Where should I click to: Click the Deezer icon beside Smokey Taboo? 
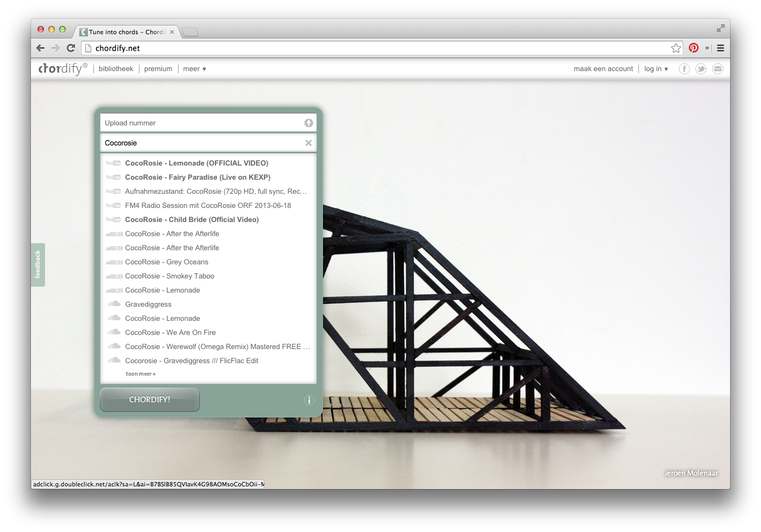tap(114, 276)
